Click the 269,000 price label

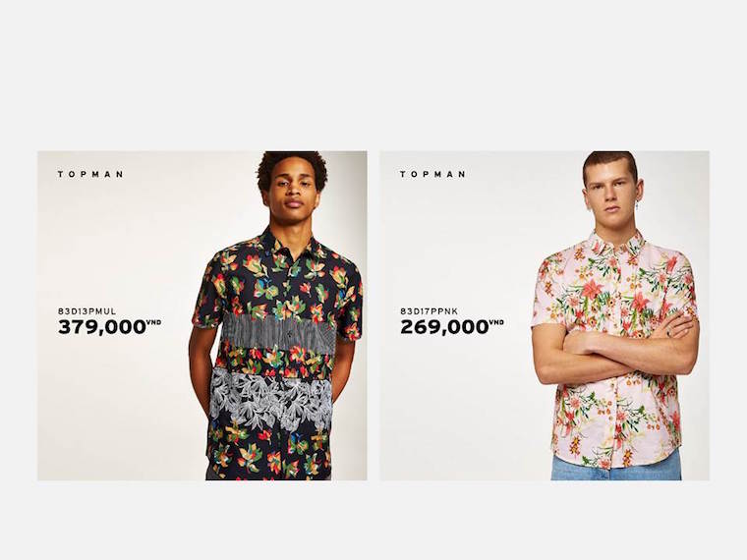[x=444, y=327]
